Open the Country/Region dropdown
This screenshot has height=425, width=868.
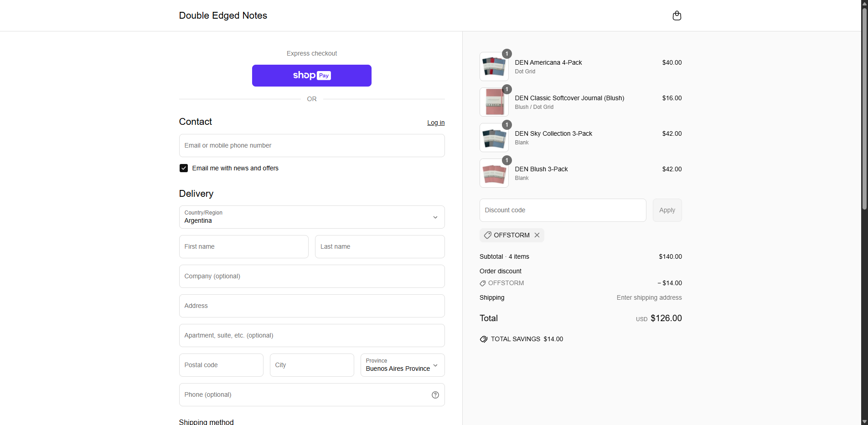(312, 217)
